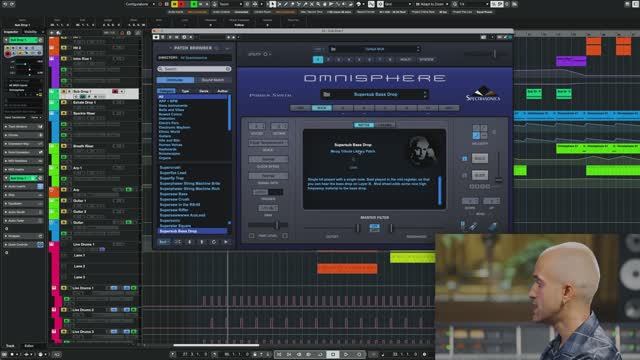The image size is (640, 360).
Task: Refresh the patch browser list
Action: click(x=213, y=242)
